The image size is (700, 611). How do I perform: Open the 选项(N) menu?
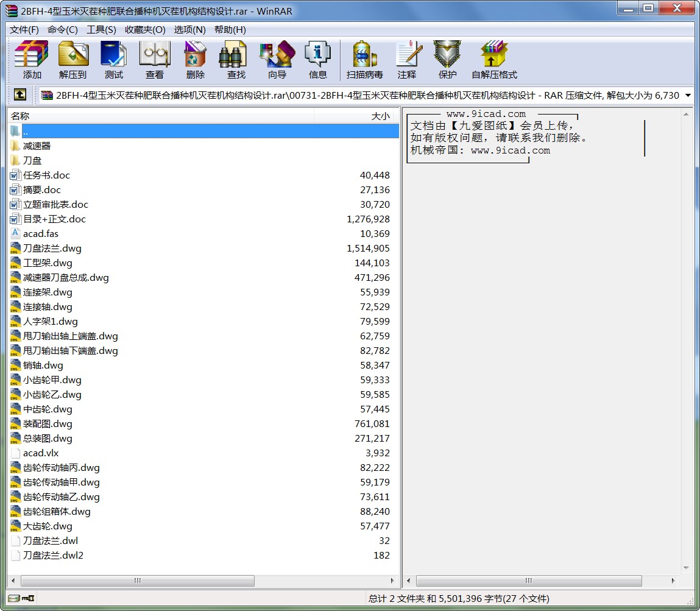(x=189, y=29)
